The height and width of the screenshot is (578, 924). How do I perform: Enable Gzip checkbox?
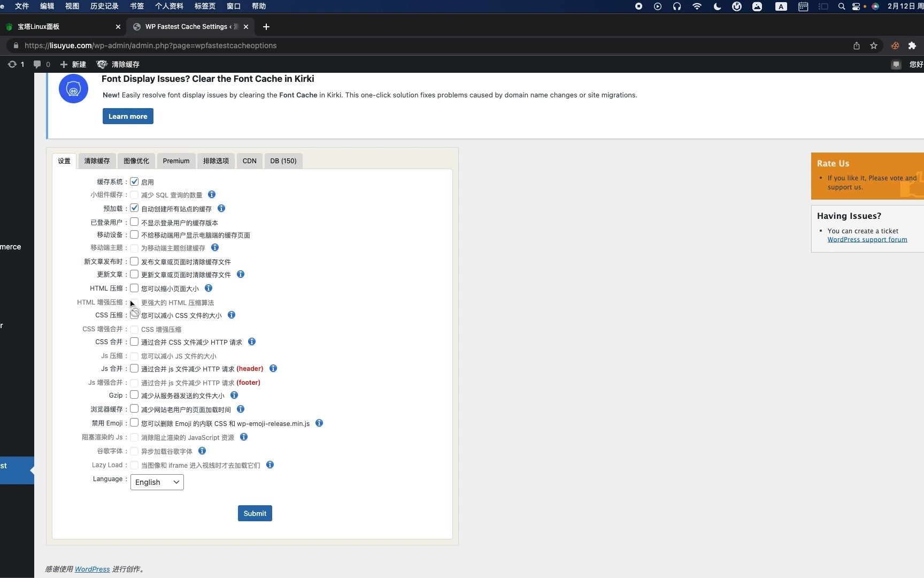(x=134, y=395)
